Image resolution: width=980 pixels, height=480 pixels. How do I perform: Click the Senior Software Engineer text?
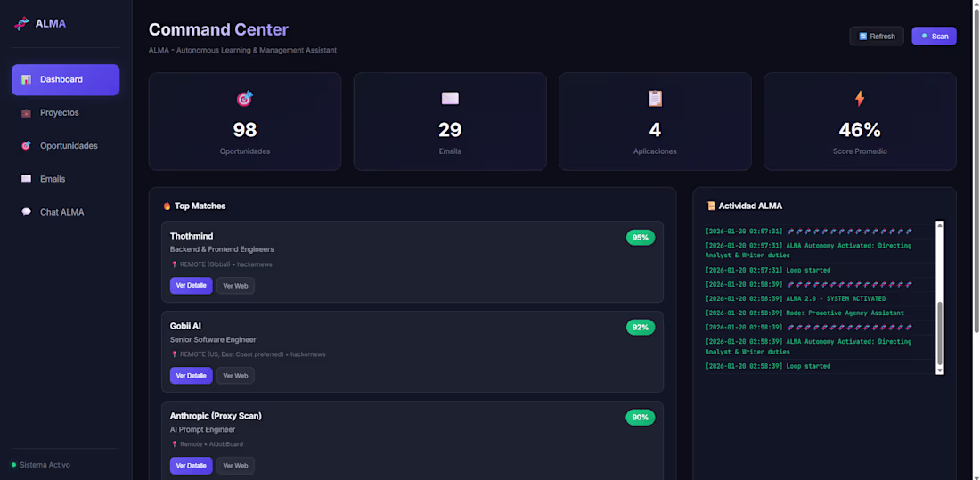click(x=213, y=339)
